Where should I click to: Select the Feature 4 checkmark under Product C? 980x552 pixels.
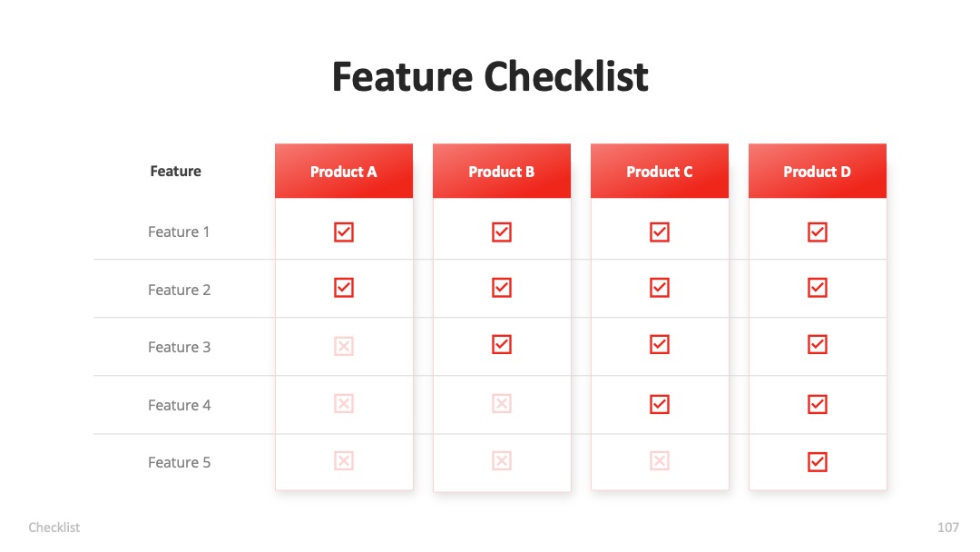[x=660, y=404]
